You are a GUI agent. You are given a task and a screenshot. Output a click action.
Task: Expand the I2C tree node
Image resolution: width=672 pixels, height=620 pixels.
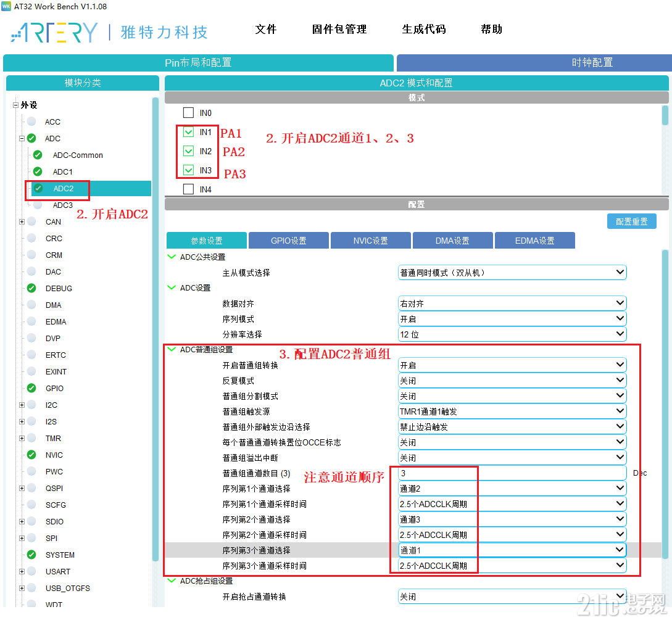click(x=22, y=405)
